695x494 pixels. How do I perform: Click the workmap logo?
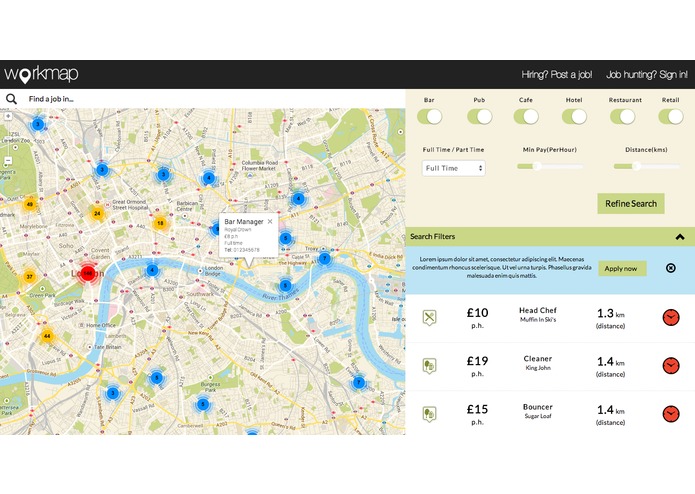(41, 74)
